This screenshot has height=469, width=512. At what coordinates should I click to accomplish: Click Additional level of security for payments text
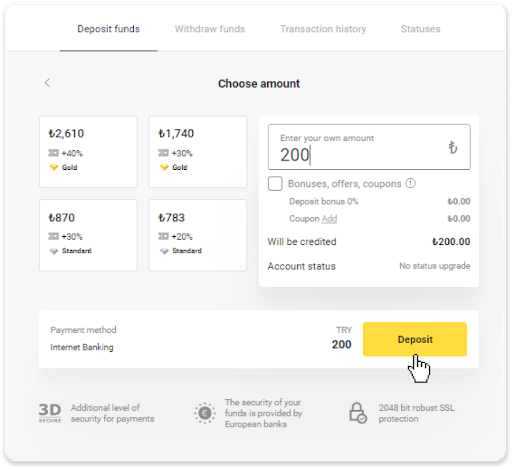[x=112, y=413]
